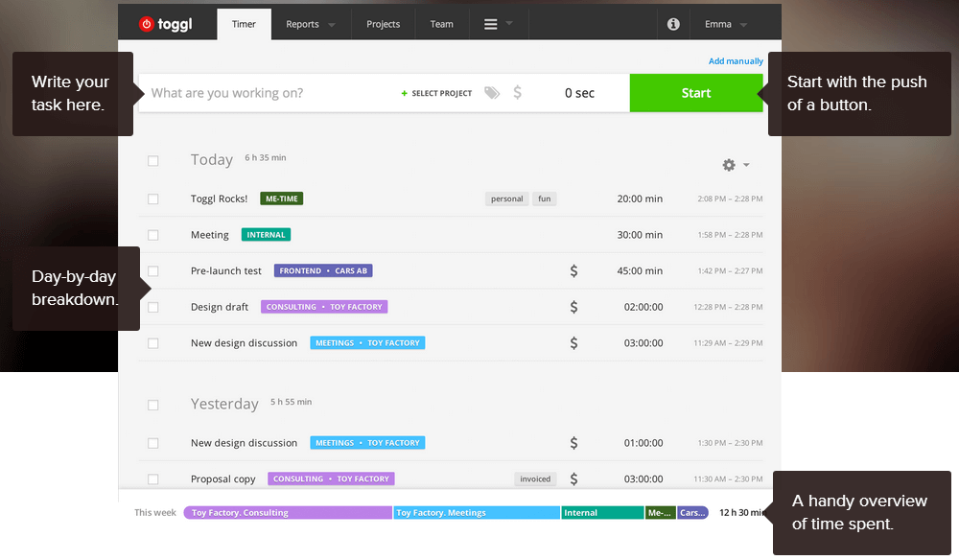
Task: Click the Proposal copy description
Action: 223,478
